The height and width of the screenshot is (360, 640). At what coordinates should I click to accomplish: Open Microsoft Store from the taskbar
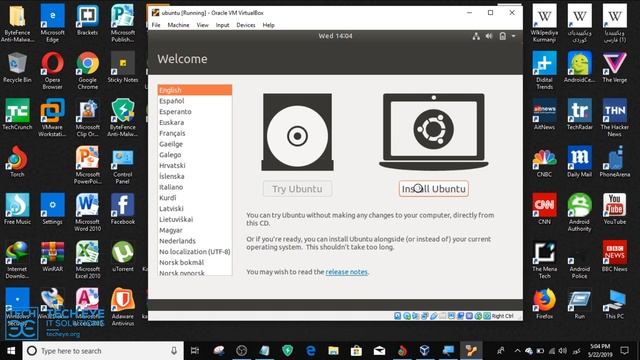(x=356, y=351)
